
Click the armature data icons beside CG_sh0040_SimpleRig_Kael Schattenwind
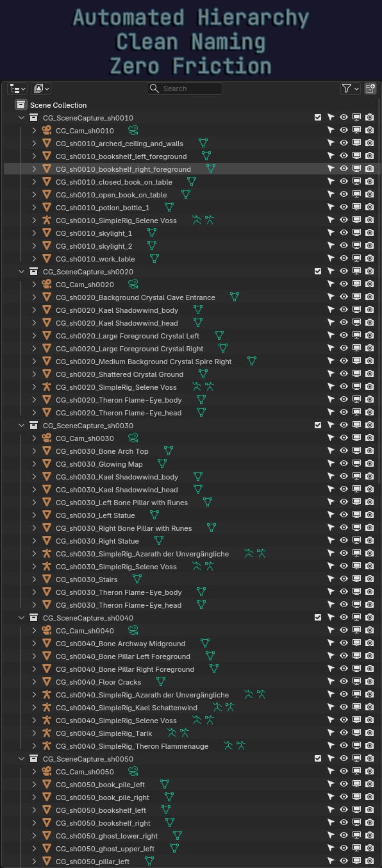coord(224,708)
